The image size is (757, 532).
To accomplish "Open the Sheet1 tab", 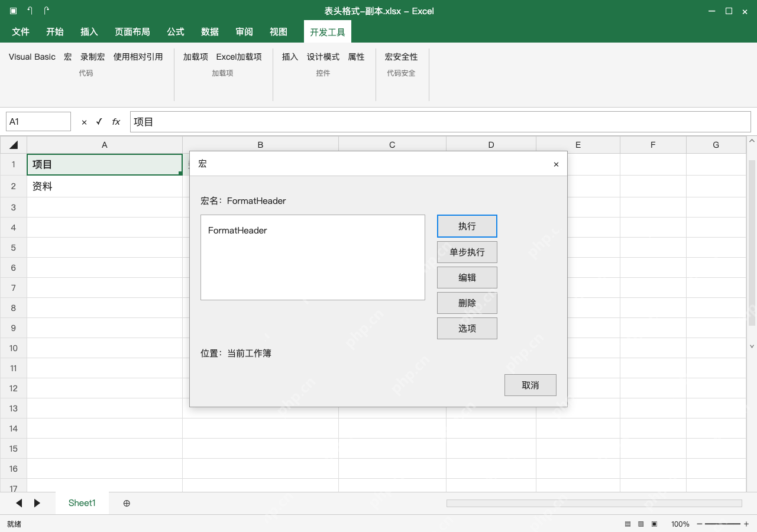I will (x=82, y=503).
